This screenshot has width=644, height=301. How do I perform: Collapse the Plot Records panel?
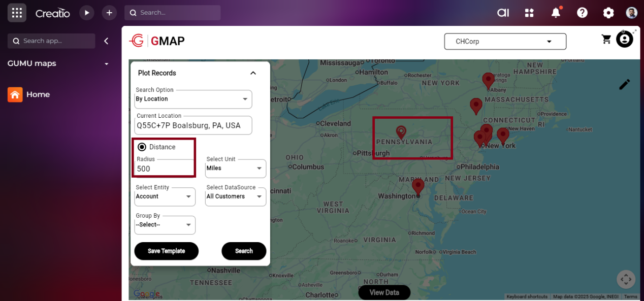point(253,73)
